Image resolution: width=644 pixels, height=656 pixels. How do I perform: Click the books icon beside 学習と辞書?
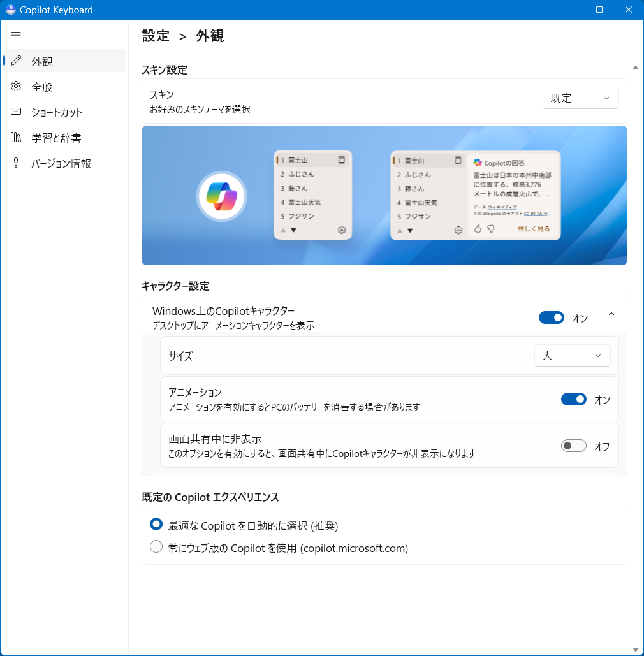click(16, 137)
